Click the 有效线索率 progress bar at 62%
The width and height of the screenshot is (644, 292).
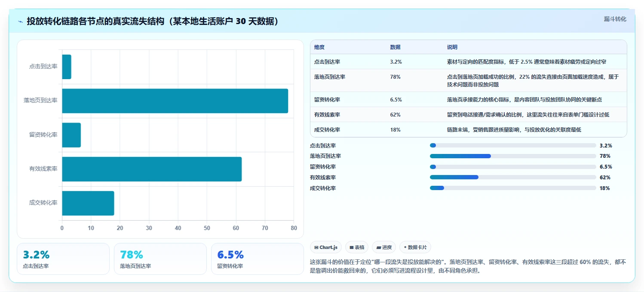[x=513, y=177]
